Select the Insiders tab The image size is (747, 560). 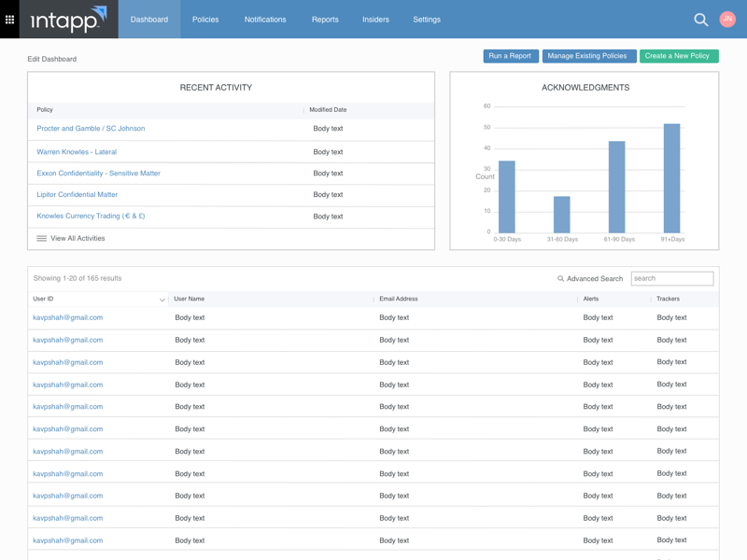click(x=376, y=20)
